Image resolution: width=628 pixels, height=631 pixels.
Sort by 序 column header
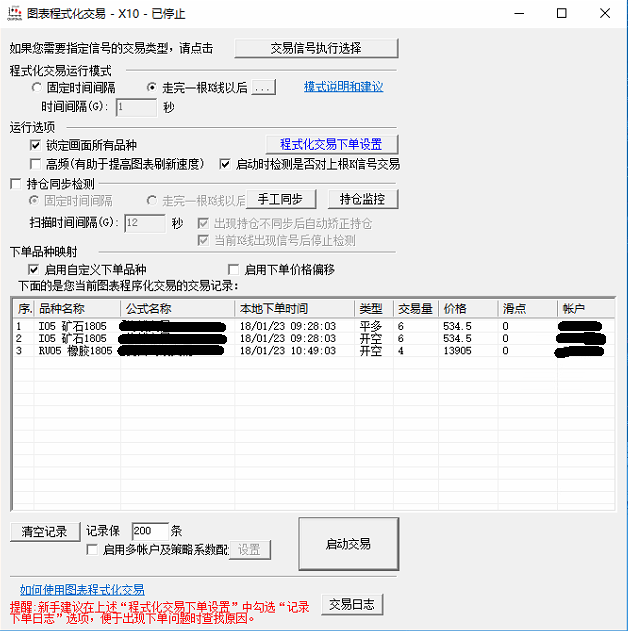click(x=24, y=309)
